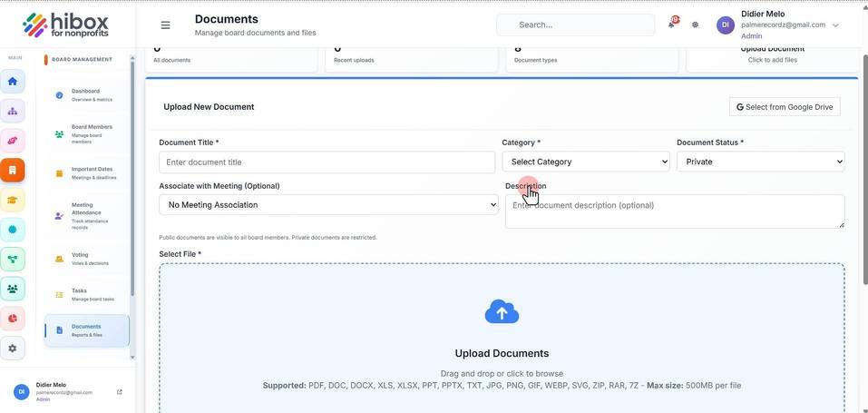Image resolution: width=868 pixels, height=413 pixels.
Task: Open the notifications bell icon
Action: [671, 25]
